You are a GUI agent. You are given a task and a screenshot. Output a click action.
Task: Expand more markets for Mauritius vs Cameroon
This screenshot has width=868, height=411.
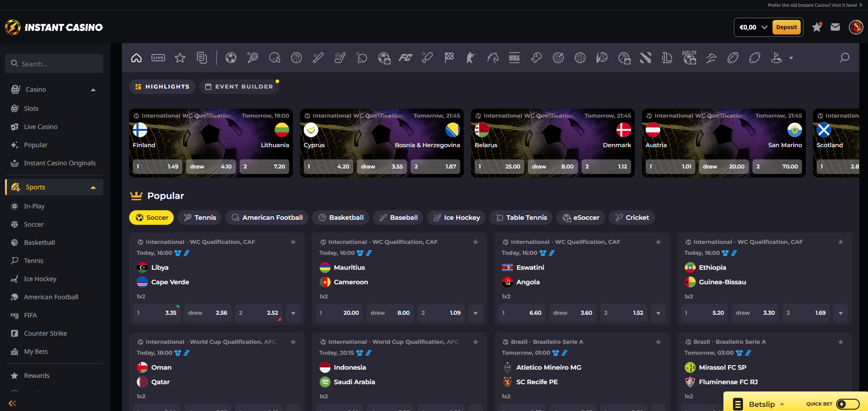click(x=476, y=313)
